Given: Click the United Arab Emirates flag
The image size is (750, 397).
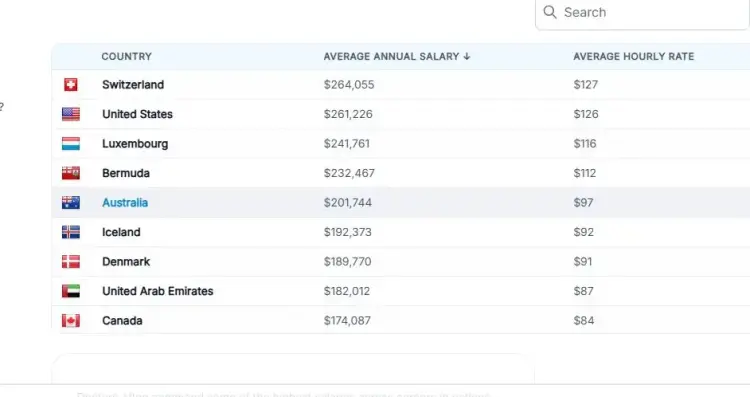Looking at the screenshot, I should [x=71, y=291].
